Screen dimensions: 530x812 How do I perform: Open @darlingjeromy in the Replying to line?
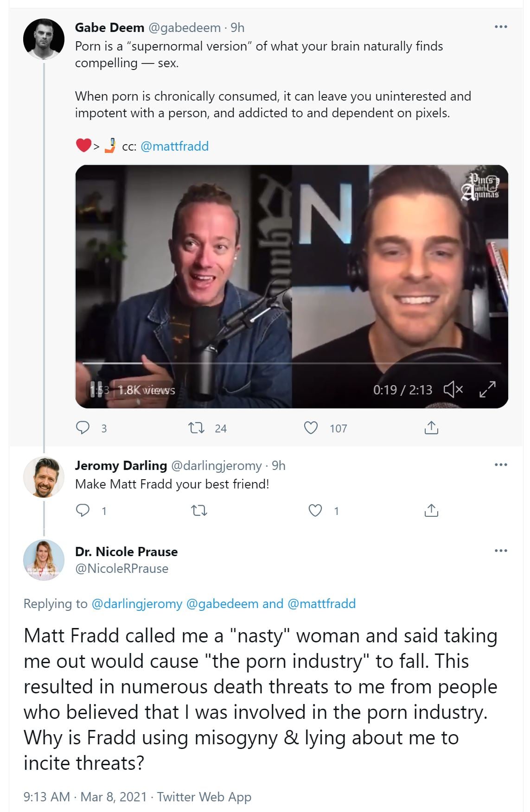pos(137,603)
